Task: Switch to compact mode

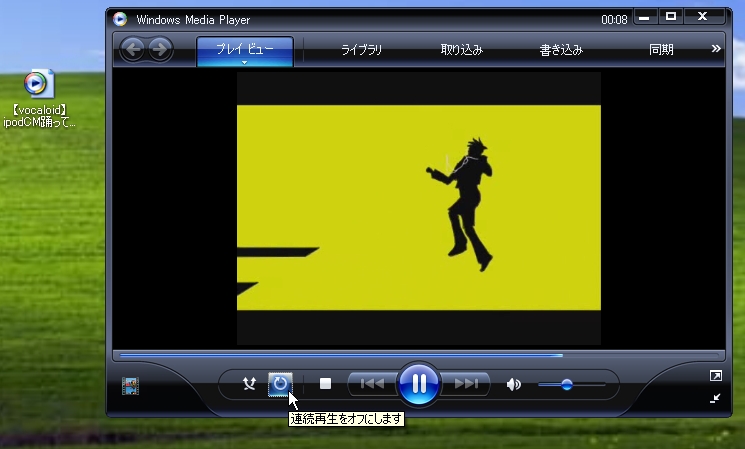Action: click(715, 398)
